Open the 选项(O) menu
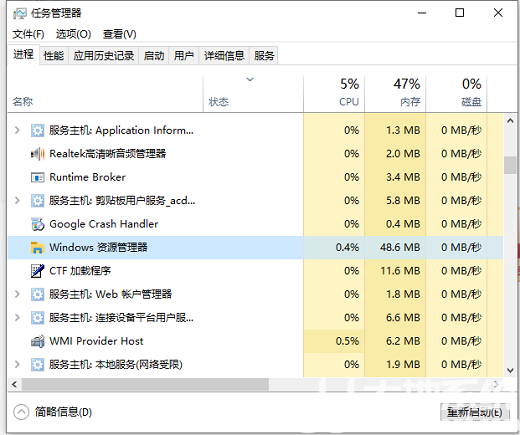 [x=73, y=34]
